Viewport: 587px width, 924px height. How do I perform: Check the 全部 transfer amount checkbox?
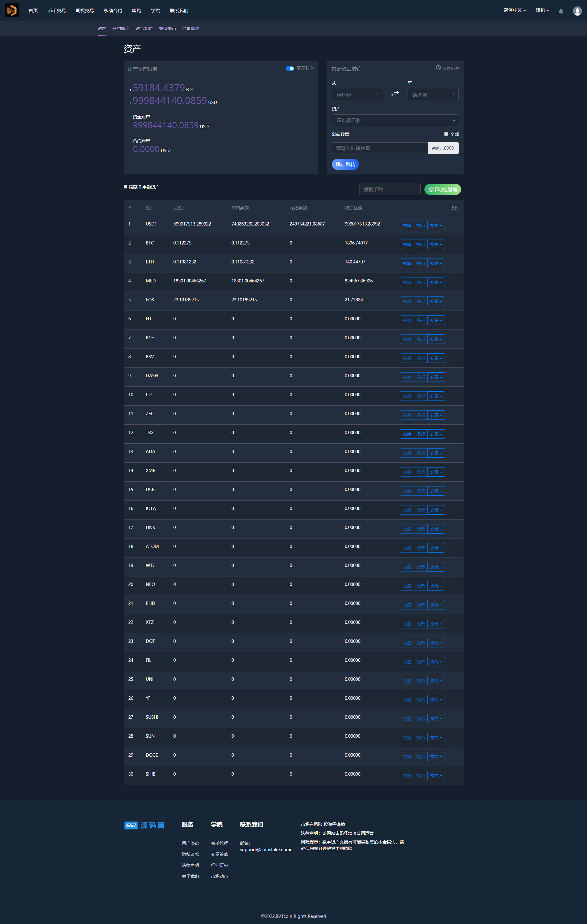click(446, 134)
